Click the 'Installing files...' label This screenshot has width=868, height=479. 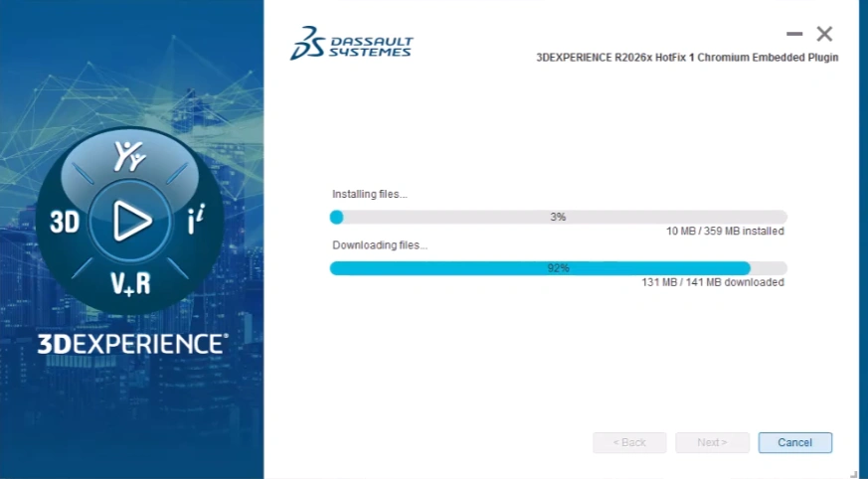point(370,194)
